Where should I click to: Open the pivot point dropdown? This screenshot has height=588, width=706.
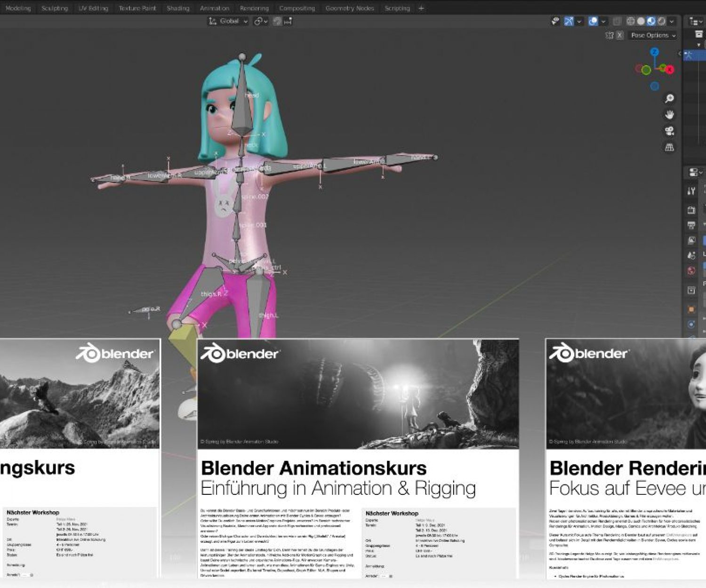pyautogui.click(x=261, y=21)
